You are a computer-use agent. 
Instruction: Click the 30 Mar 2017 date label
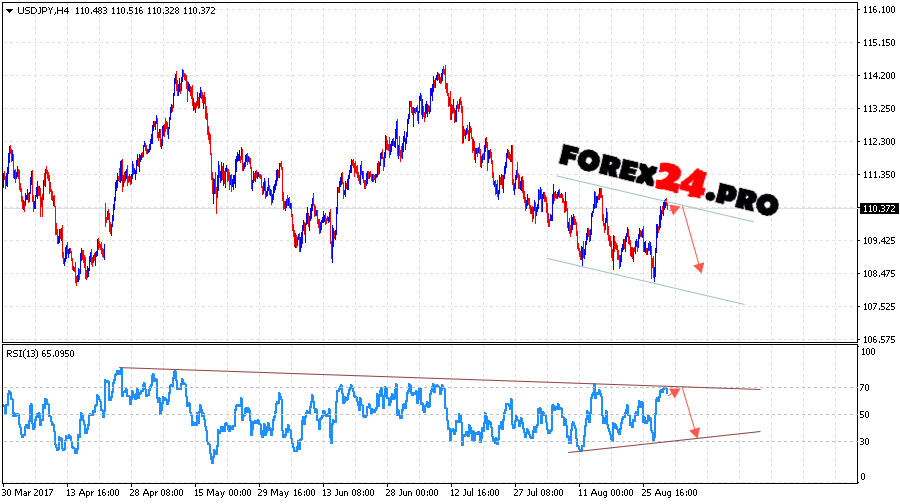[28, 493]
